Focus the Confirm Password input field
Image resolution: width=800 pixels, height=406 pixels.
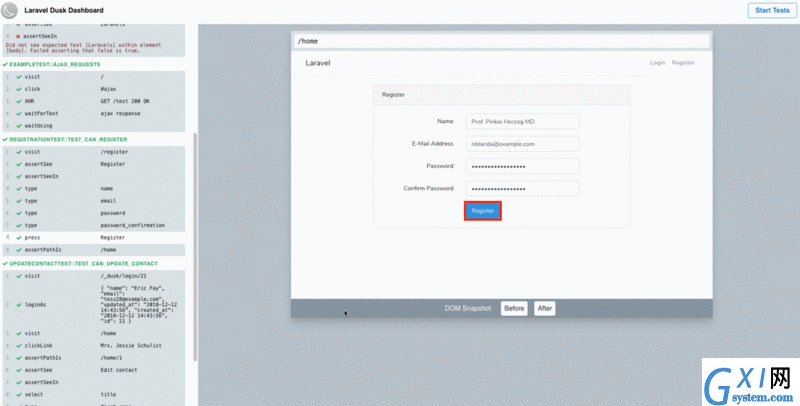pyautogui.click(x=522, y=189)
